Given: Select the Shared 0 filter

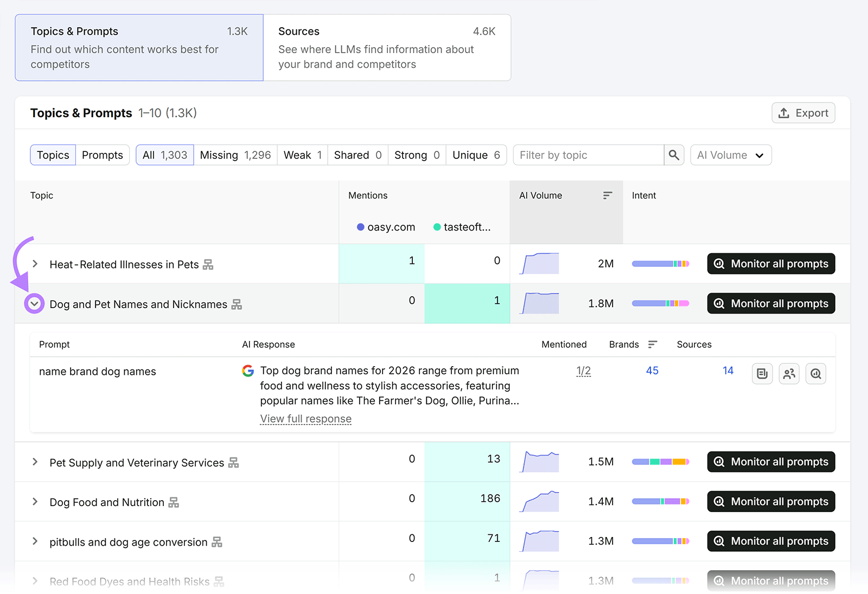Looking at the screenshot, I should 358,155.
